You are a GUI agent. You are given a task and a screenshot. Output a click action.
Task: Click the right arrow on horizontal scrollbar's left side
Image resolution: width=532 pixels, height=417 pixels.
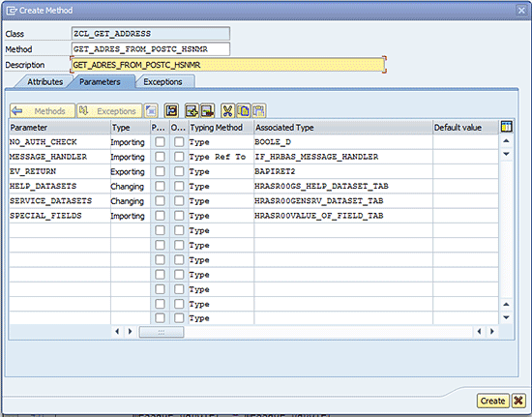(130, 331)
